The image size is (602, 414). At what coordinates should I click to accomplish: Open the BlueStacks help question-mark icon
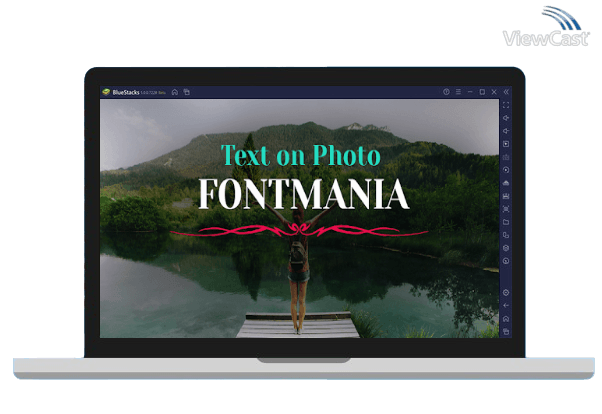tap(446, 92)
